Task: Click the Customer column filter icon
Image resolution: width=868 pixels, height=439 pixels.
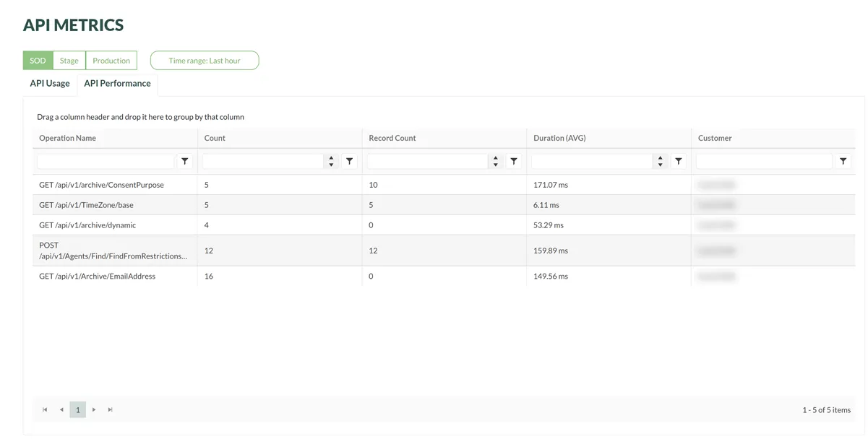Action: coord(843,162)
